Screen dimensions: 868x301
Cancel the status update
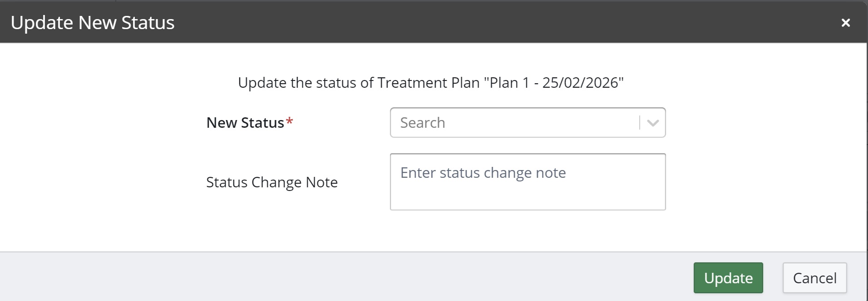(814, 278)
